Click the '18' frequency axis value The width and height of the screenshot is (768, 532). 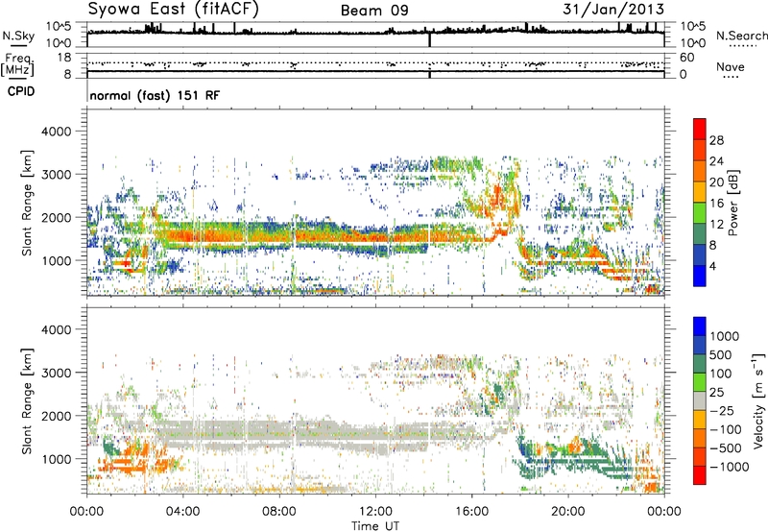tap(64, 57)
